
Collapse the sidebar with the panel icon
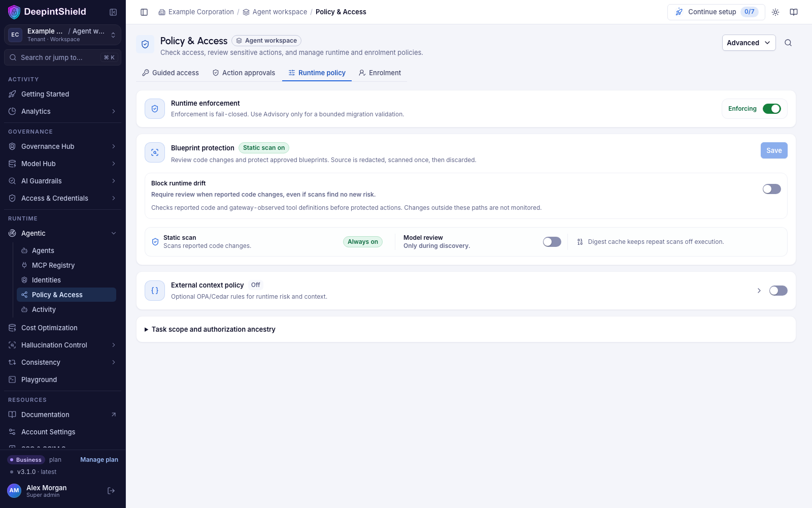pos(113,12)
